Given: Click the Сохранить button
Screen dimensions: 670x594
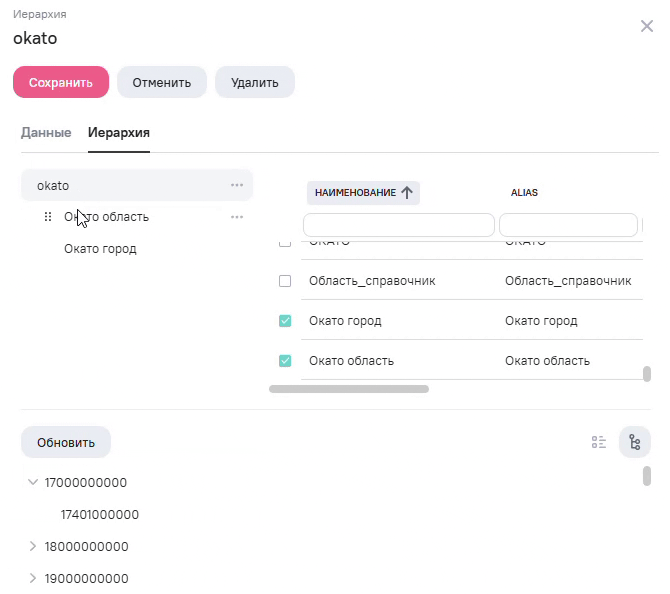Looking at the screenshot, I should coord(61,83).
